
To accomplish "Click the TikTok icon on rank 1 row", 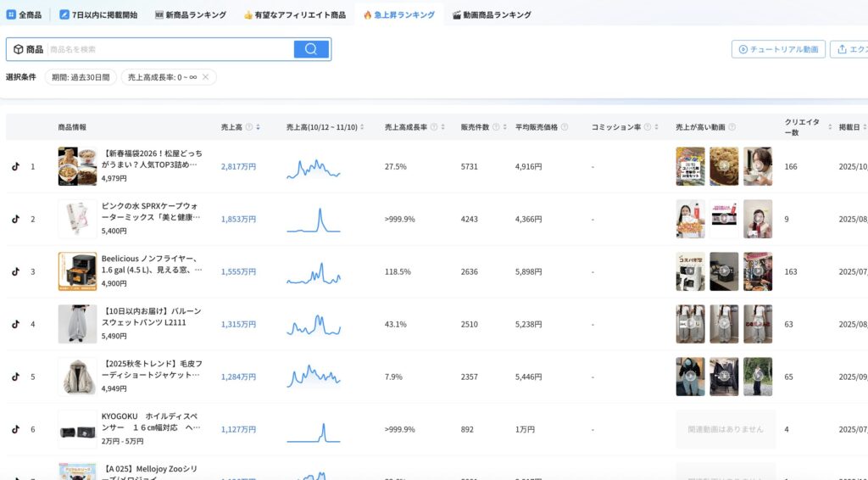I will click(x=15, y=166).
